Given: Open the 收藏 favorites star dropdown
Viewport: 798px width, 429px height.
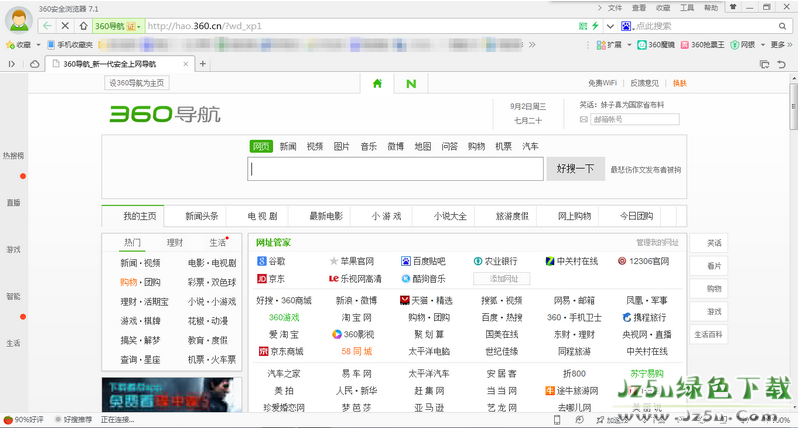Looking at the screenshot, I should coord(23,45).
